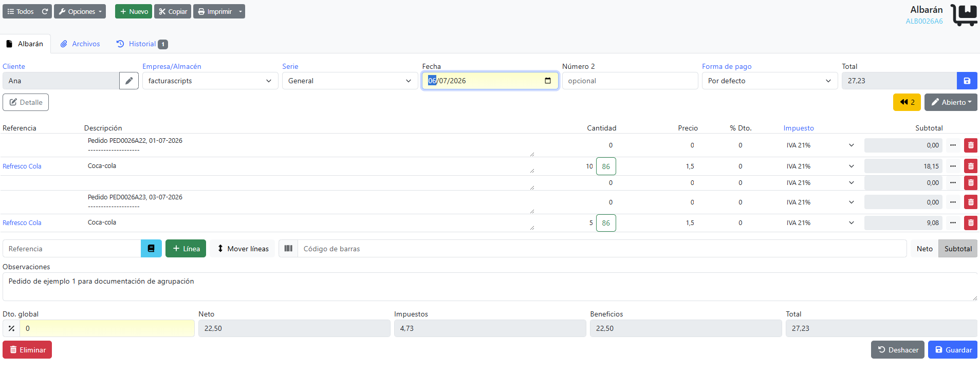Click the green 86 stock badge on the first Coca-cola line

point(606,166)
